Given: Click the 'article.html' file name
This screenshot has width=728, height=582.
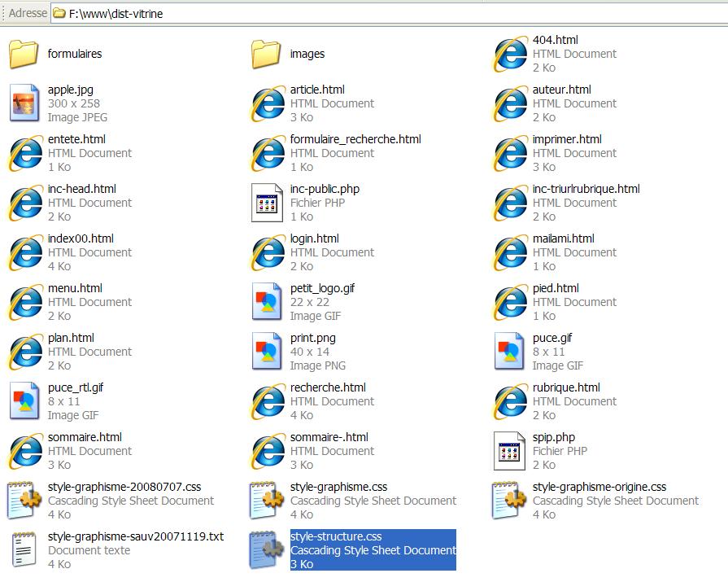Looking at the screenshot, I should point(317,90).
